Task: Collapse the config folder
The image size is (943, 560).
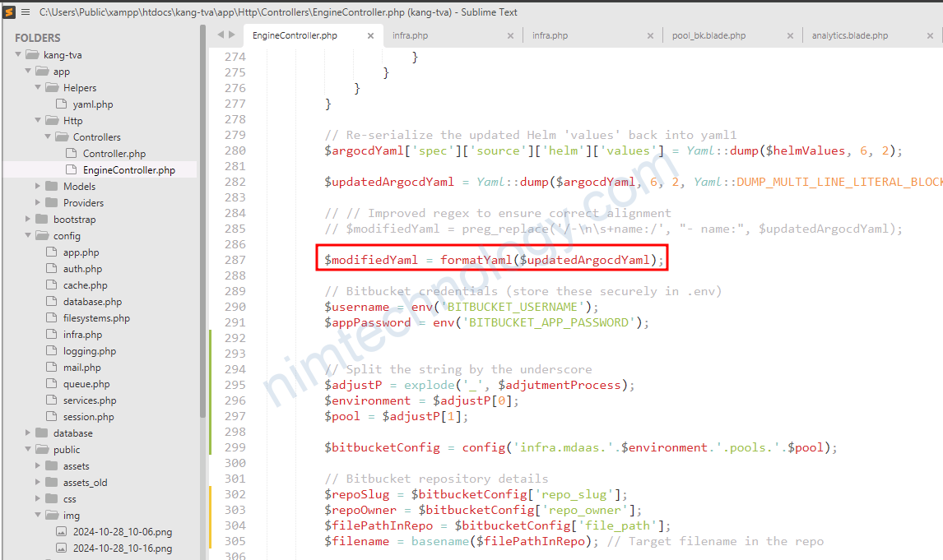Action: pyautogui.click(x=28, y=235)
